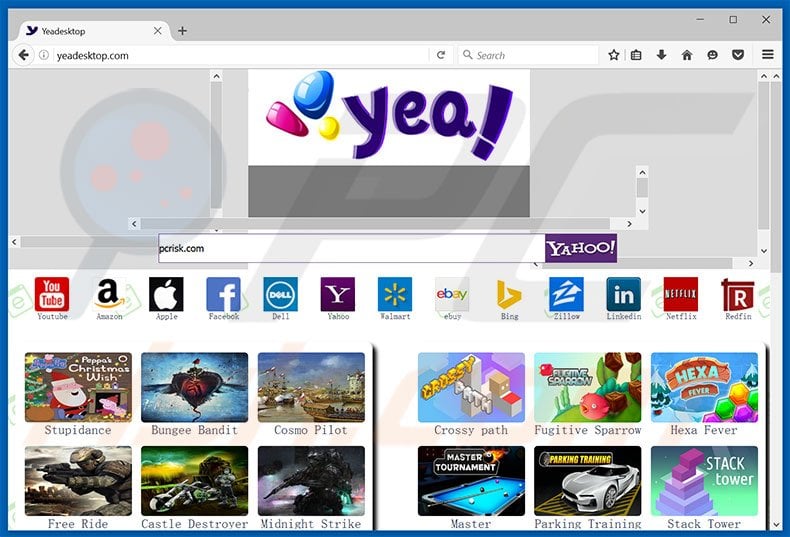The width and height of the screenshot is (790, 537).
Task: Open the Hexa Fever game thumbnail
Action: [704, 387]
